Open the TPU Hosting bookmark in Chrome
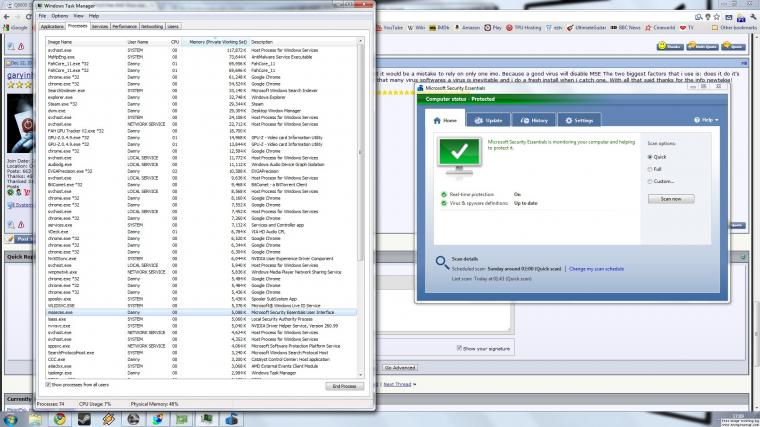This screenshot has width=760, height=427. [523, 28]
